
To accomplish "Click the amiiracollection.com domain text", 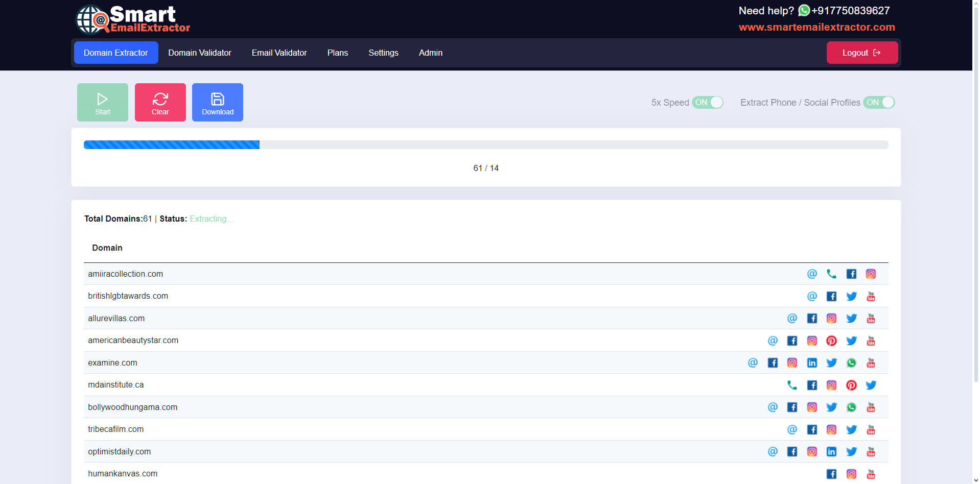I will [125, 274].
